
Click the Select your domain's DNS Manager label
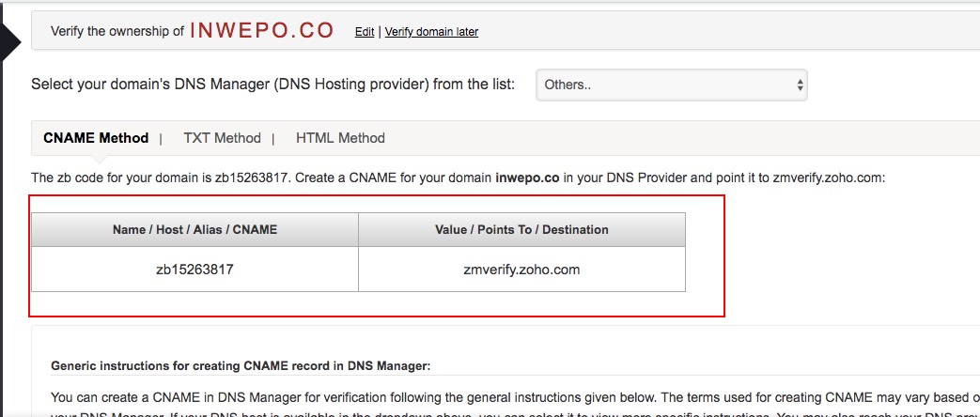click(x=272, y=85)
